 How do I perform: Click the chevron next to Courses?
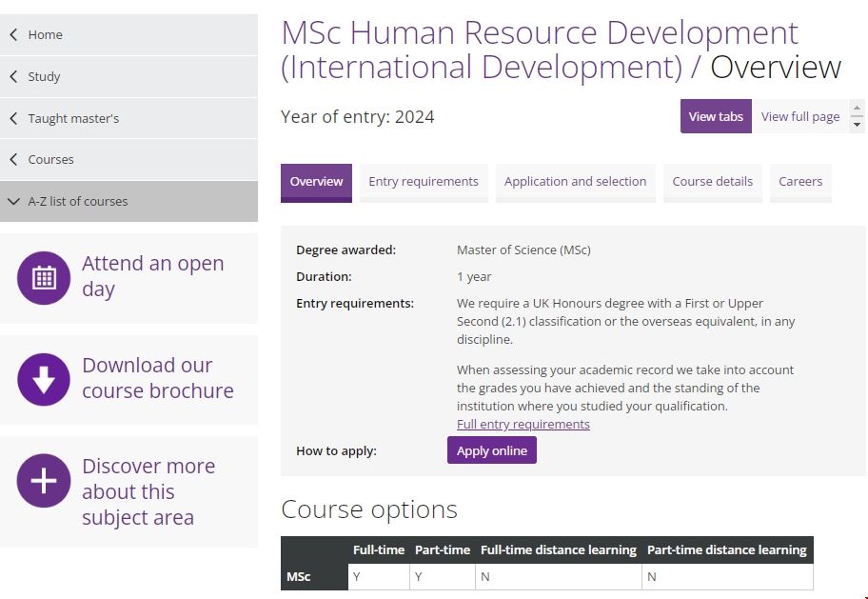(13, 159)
